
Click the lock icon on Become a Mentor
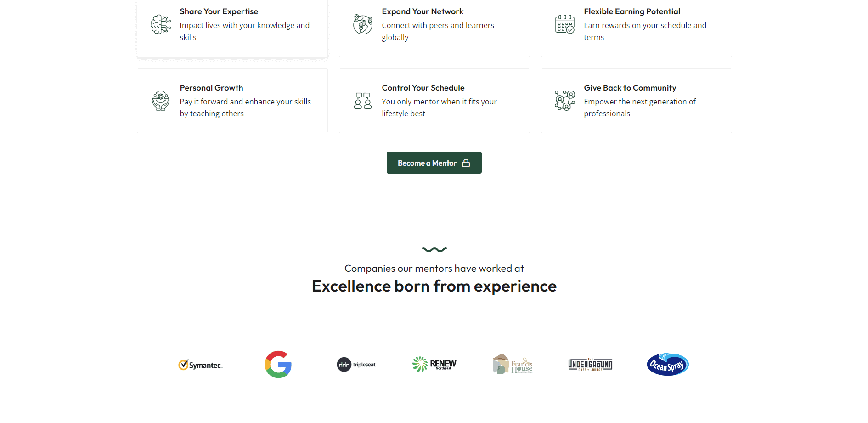point(466,163)
